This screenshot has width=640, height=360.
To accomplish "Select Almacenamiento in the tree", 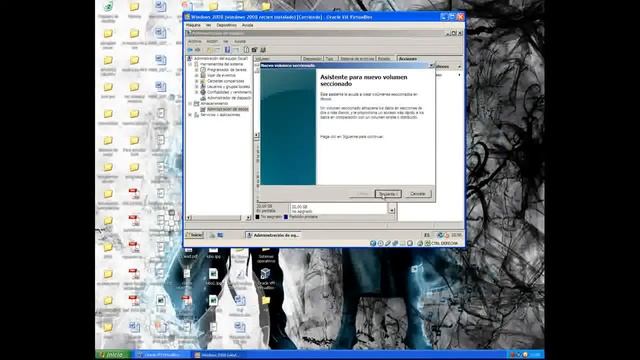I will 214,104.
